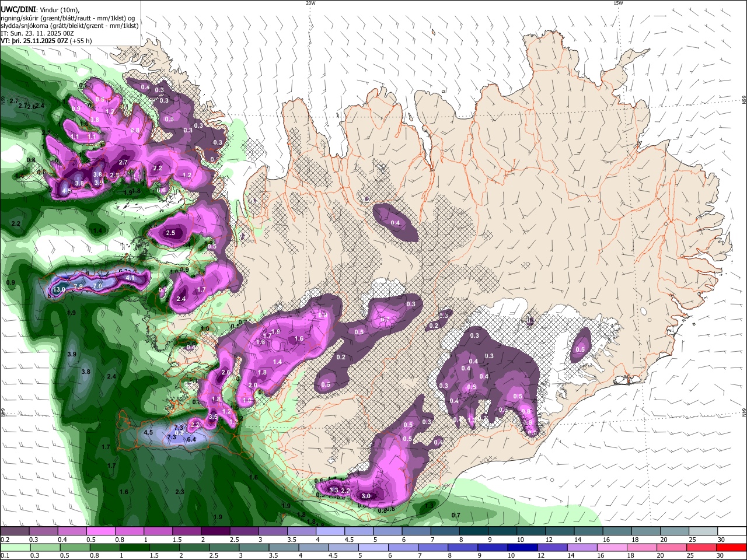Select the 'IT: Sun. 23. 11. 2025 00Z' line

(x=37, y=33)
